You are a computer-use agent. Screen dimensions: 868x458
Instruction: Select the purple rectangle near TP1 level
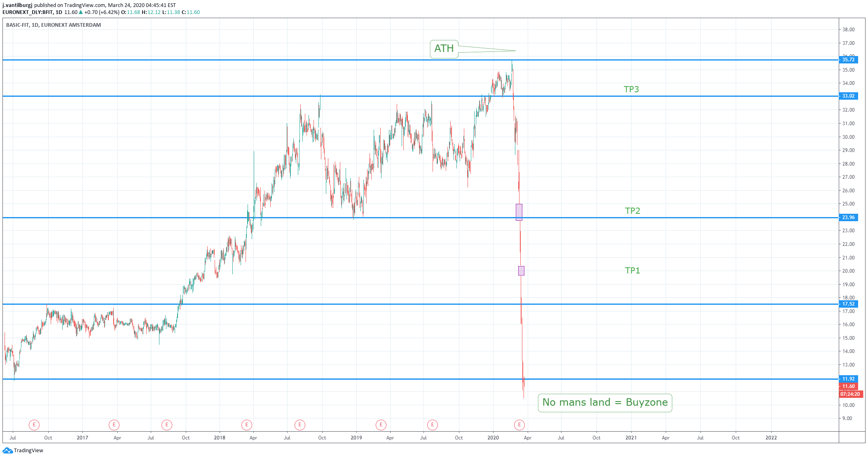click(x=521, y=271)
